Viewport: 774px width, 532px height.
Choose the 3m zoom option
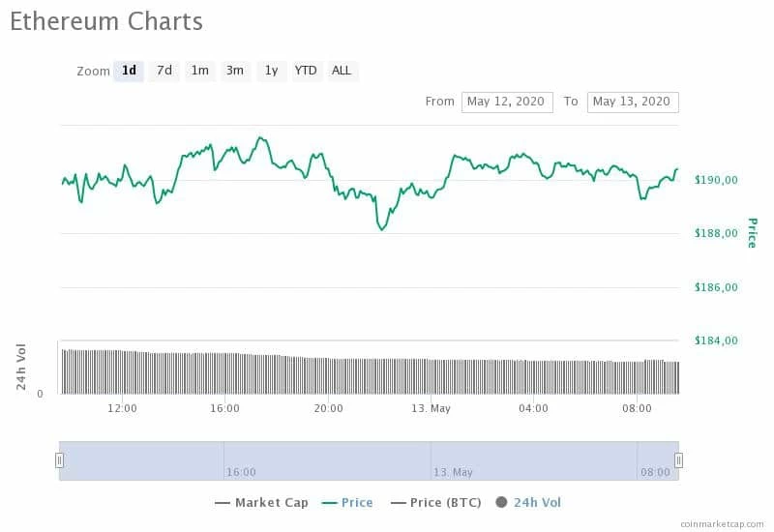pyautogui.click(x=235, y=71)
